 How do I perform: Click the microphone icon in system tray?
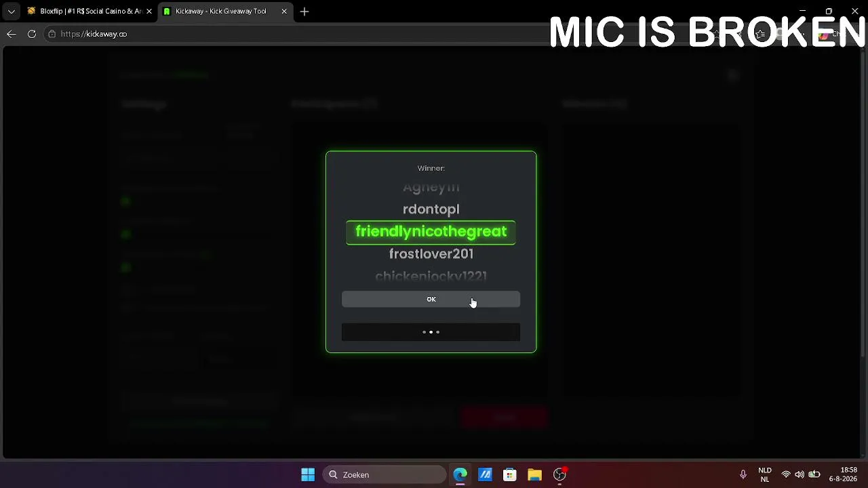743,474
